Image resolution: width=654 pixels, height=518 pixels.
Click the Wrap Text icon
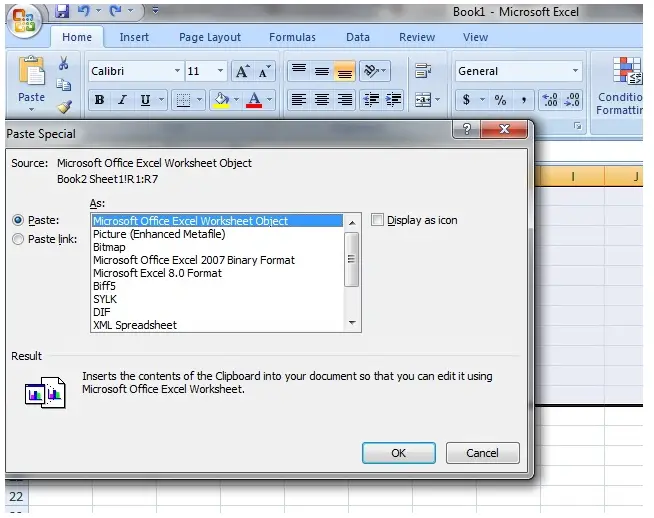tap(423, 71)
